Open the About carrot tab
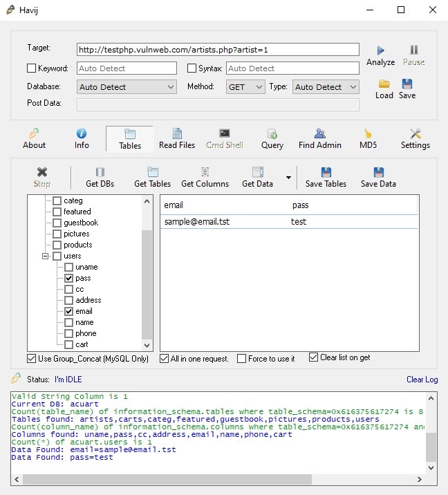The image size is (448, 495). pos(34,139)
